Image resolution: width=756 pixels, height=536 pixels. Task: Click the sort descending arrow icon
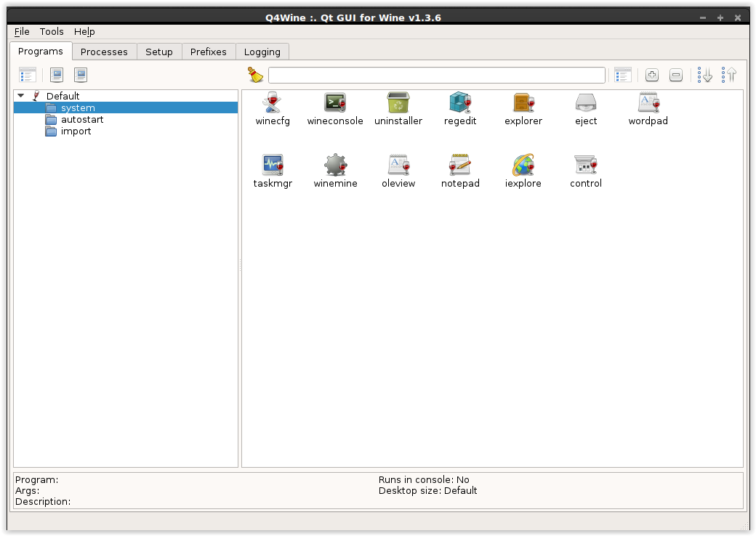tap(705, 75)
